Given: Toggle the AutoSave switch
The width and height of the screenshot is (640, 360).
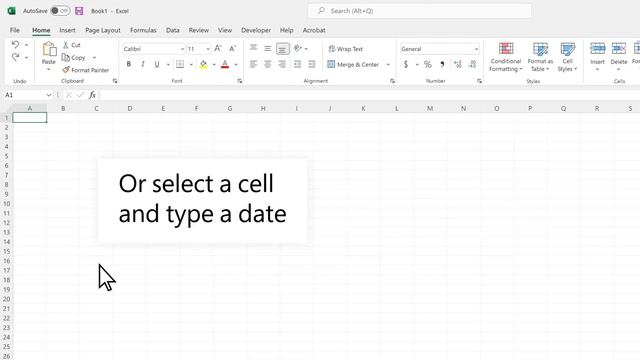Looking at the screenshot, I should pyautogui.click(x=60, y=11).
